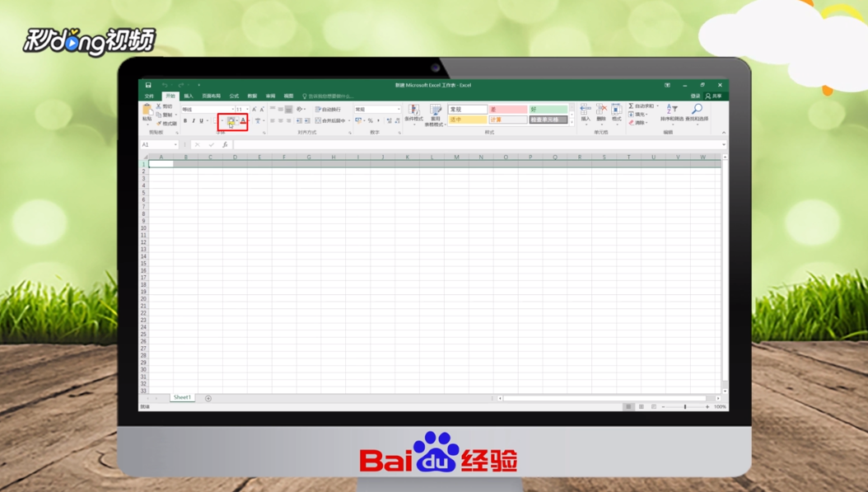Click the red Font Color A
The image size is (868, 492).
click(x=242, y=120)
